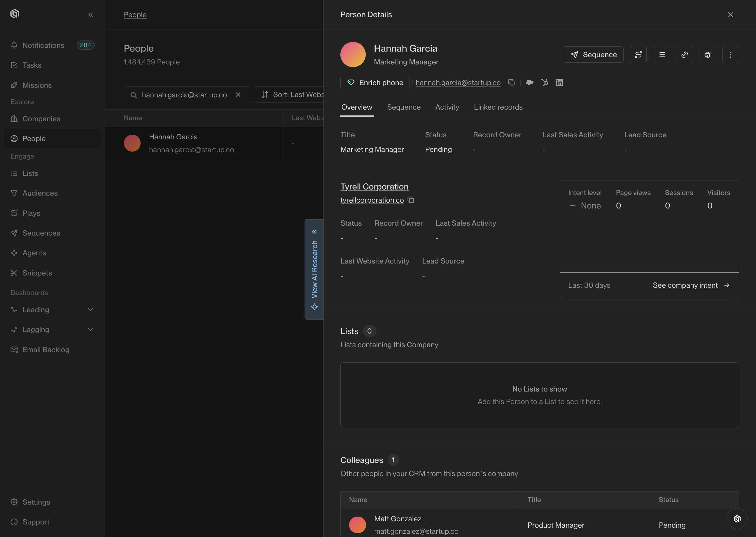This screenshot has width=756, height=537.
Task: Collapse the left sidebar navigation
Action: [91, 15]
